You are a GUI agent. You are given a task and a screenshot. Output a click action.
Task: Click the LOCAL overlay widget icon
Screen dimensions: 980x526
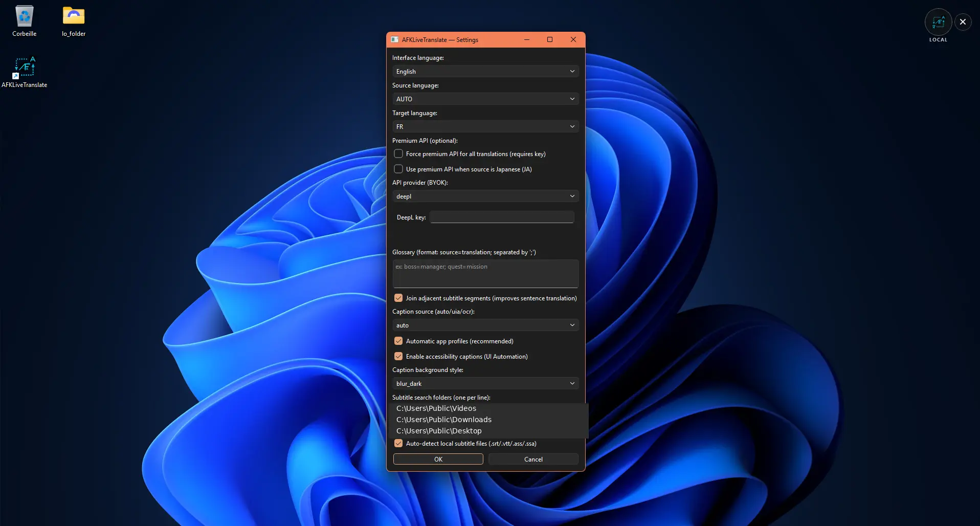coord(938,22)
